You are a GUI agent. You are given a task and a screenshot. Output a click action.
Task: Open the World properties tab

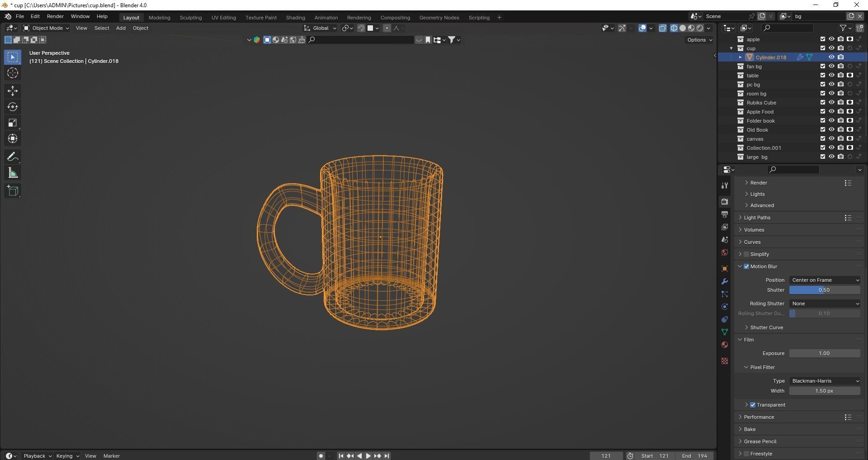click(725, 252)
